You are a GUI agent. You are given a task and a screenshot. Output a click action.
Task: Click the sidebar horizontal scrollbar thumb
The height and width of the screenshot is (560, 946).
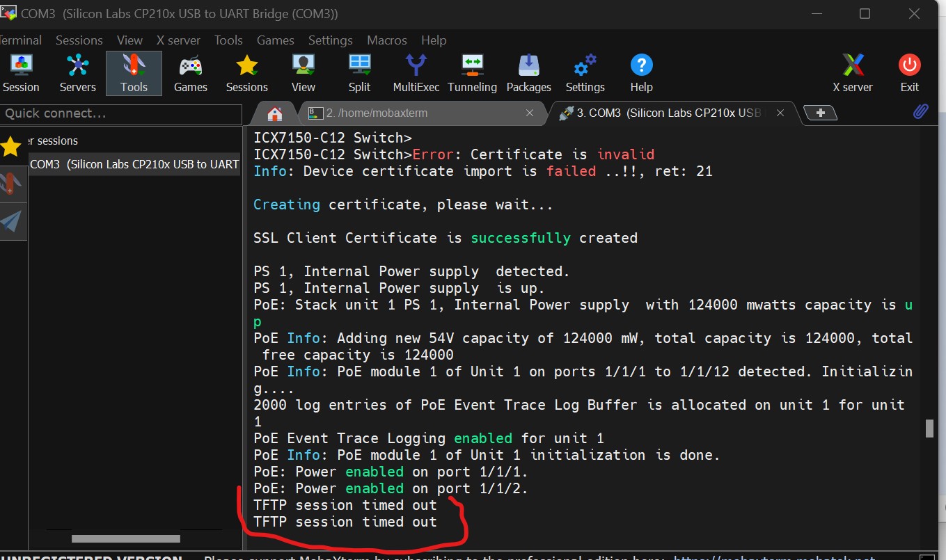(126, 538)
